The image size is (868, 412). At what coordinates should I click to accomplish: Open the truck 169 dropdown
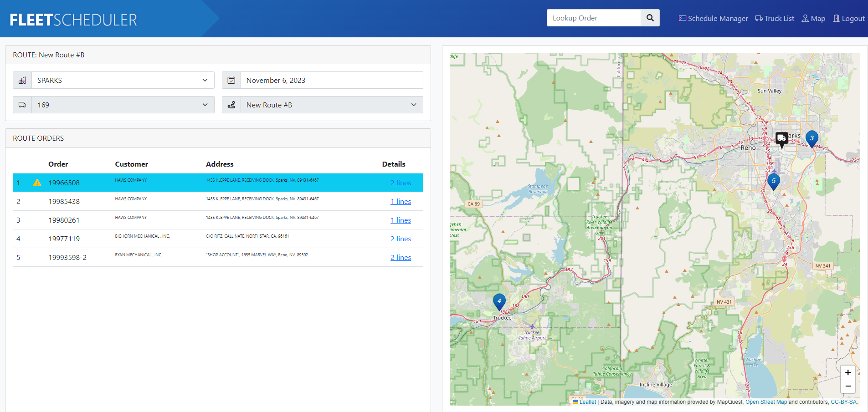click(x=121, y=105)
